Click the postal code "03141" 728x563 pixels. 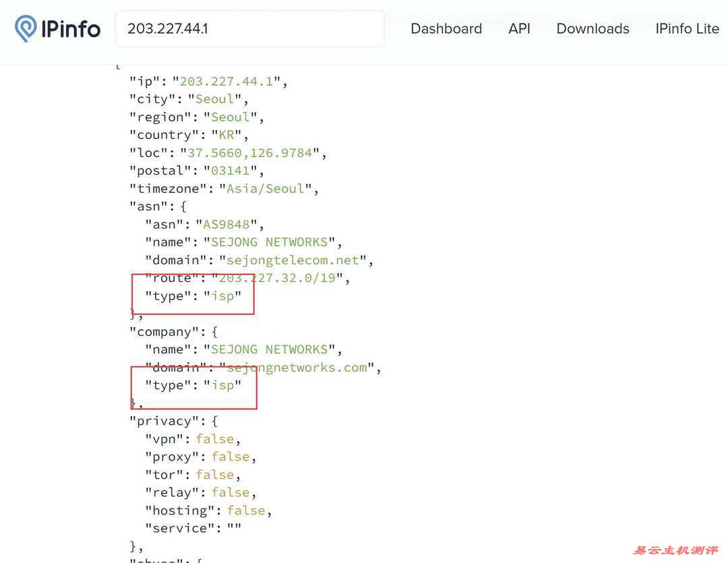coord(230,171)
